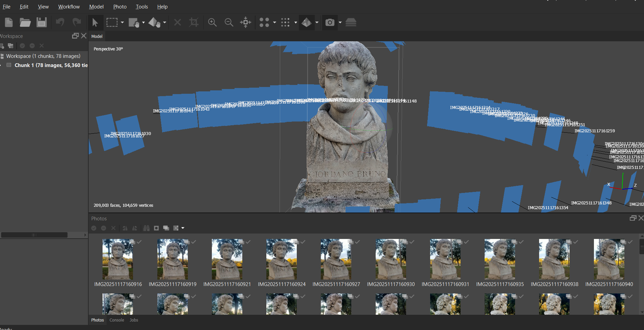Save the project with the floppy disk icon
This screenshot has height=330, width=644.
41,22
